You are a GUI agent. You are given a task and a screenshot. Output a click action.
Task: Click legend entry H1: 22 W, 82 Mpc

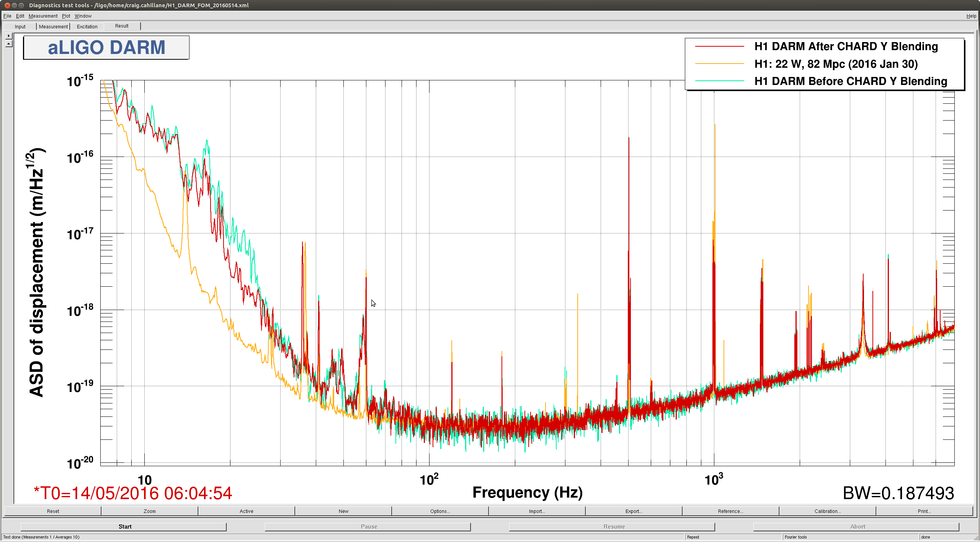click(836, 64)
